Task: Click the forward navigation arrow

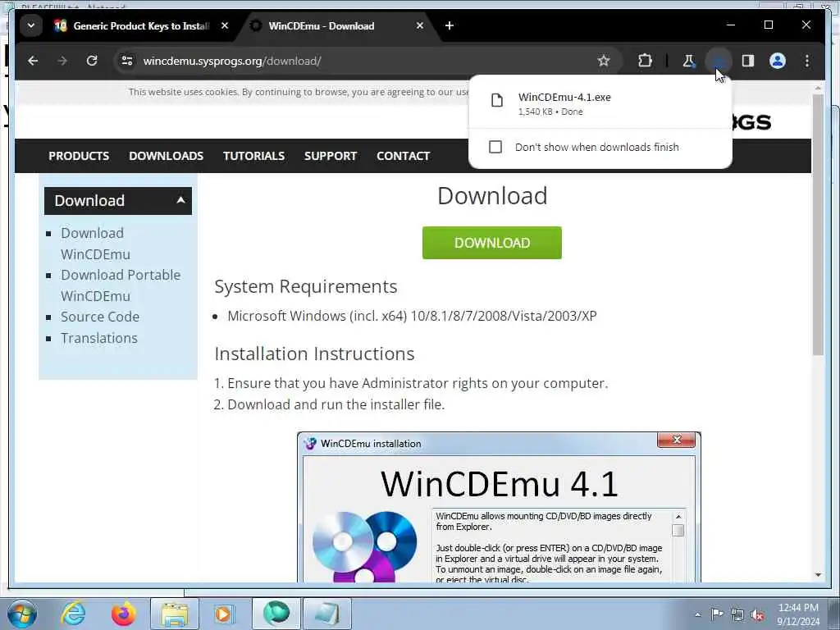Action: tap(62, 61)
